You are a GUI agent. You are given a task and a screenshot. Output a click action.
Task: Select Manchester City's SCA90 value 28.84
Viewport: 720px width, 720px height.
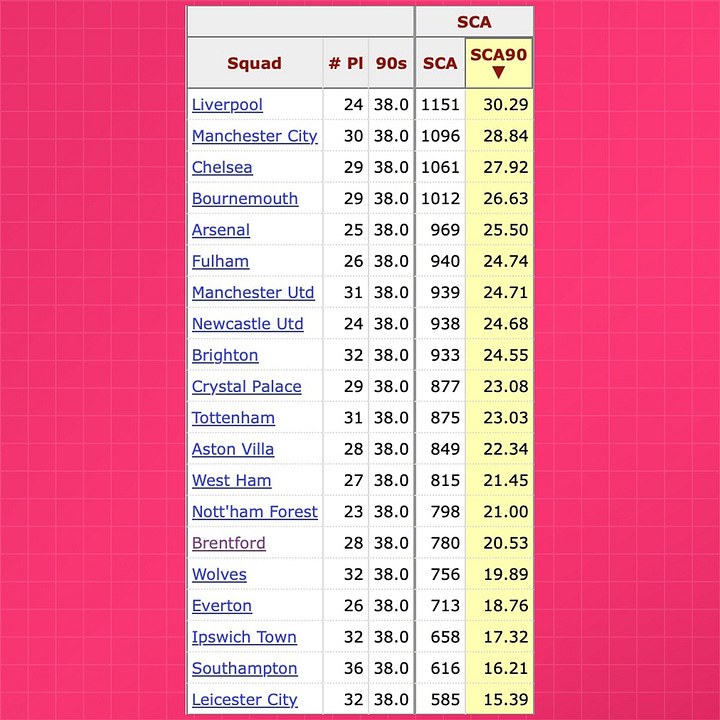506,136
